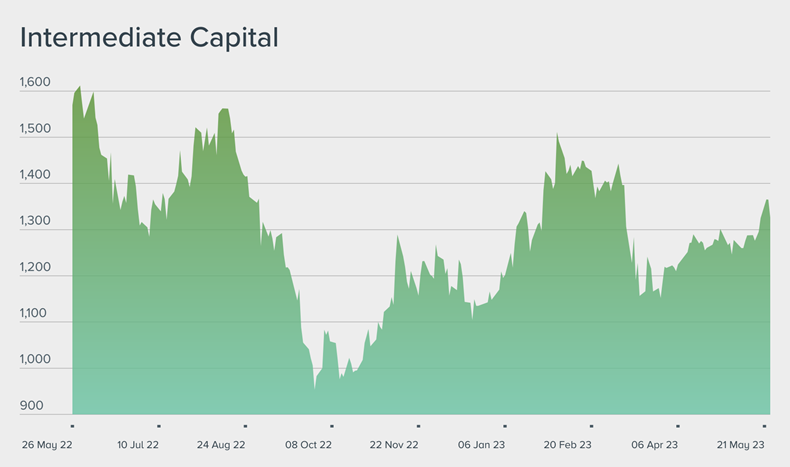Click the Intermediate Capital chart title
790x467 pixels.
tap(149, 38)
